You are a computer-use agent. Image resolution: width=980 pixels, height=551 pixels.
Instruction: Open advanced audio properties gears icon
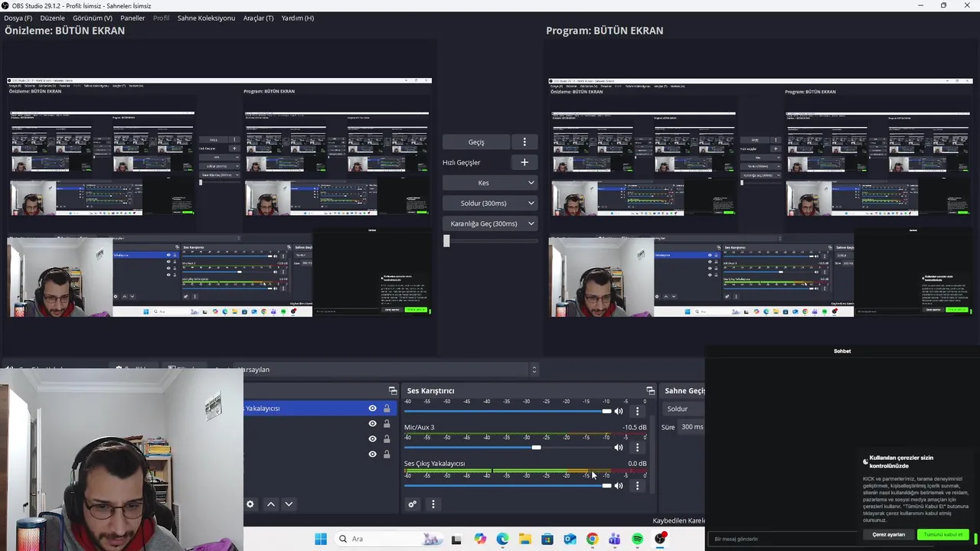pos(412,504)
